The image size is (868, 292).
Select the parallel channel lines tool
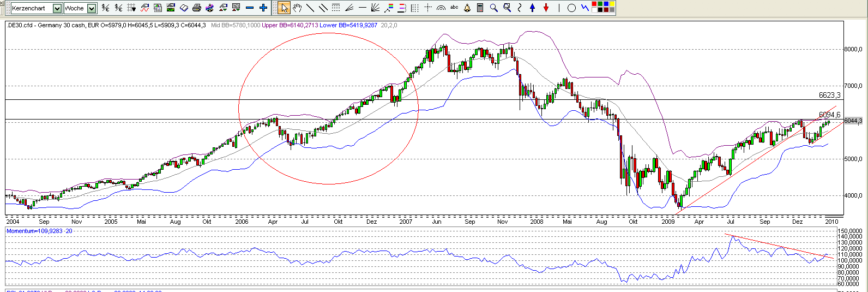(323, 8)
